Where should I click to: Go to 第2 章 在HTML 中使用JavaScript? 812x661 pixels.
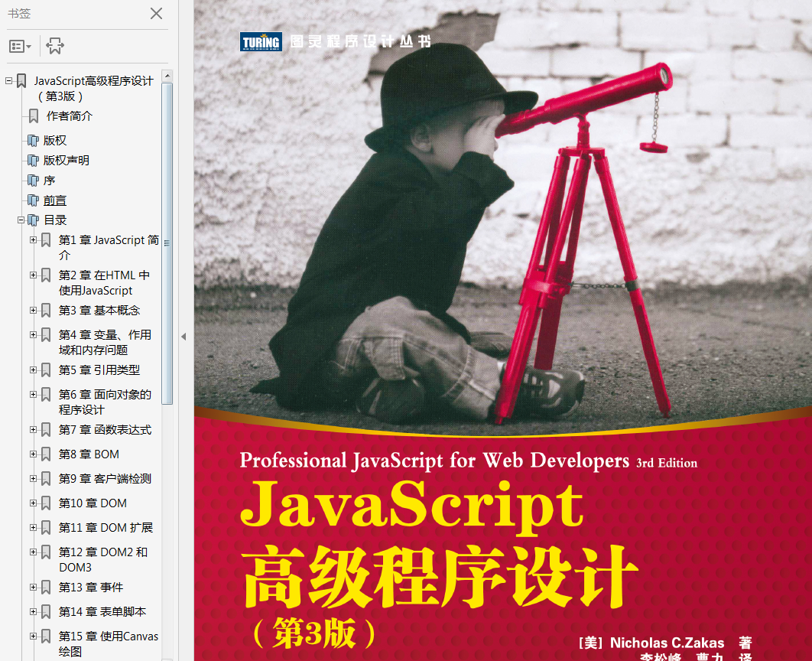[x=104, y=283]
